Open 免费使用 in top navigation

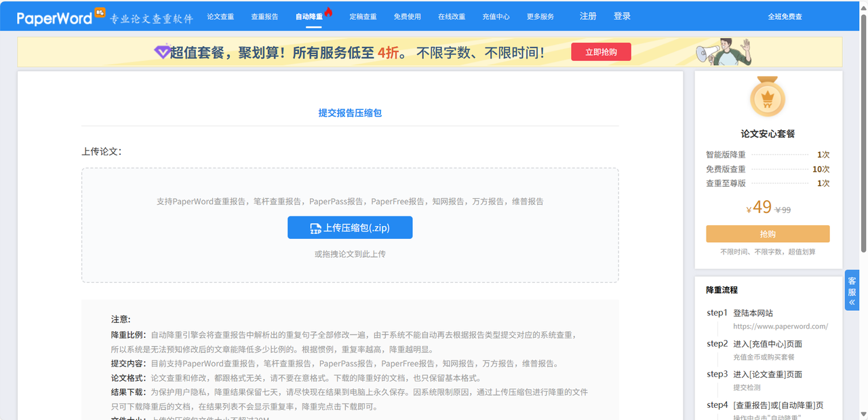(408, 16)
